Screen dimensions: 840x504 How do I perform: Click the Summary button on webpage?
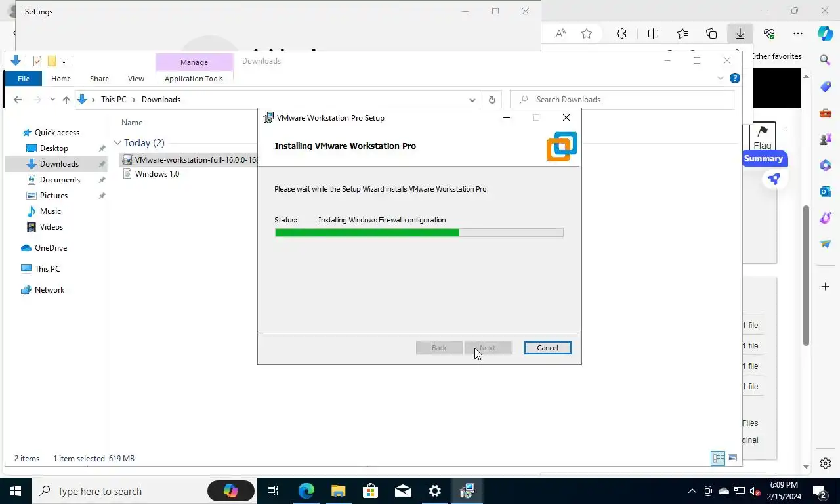coord(765,159)
